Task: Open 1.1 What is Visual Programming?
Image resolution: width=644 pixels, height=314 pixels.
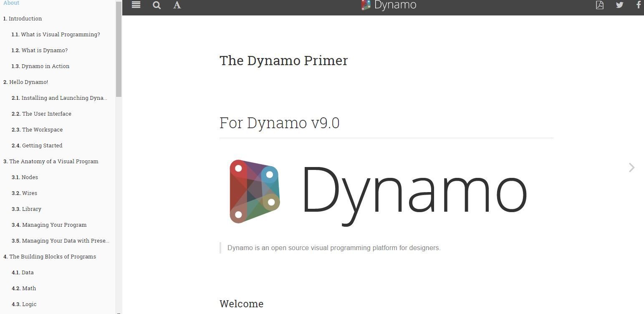Action: 56,34
